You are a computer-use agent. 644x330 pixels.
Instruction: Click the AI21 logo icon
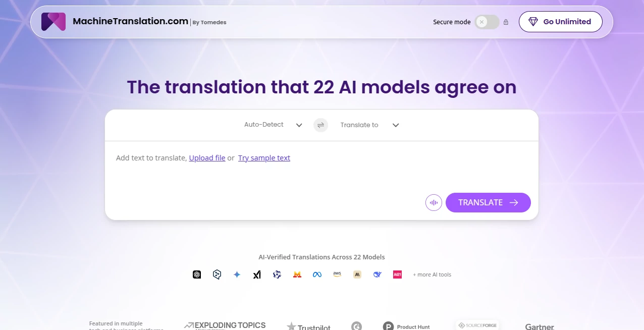(x=397, y=274)
